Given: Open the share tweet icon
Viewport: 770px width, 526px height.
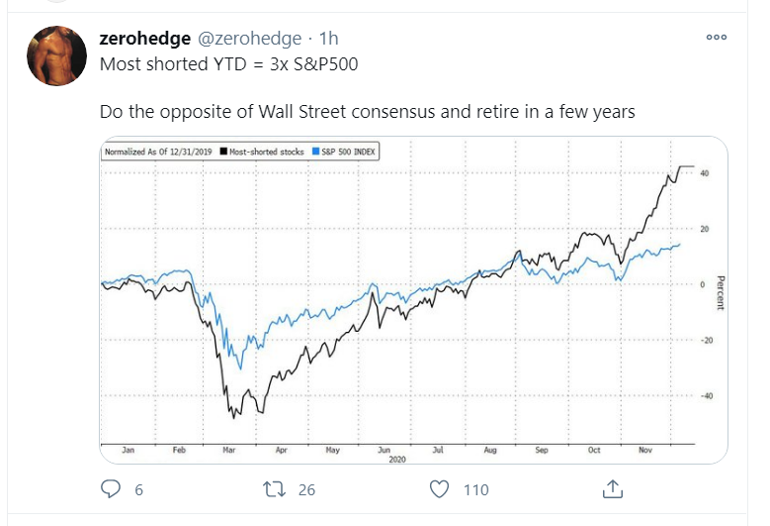Looking at the screenshot, I should pyautogui.click(x=614, y=489).
